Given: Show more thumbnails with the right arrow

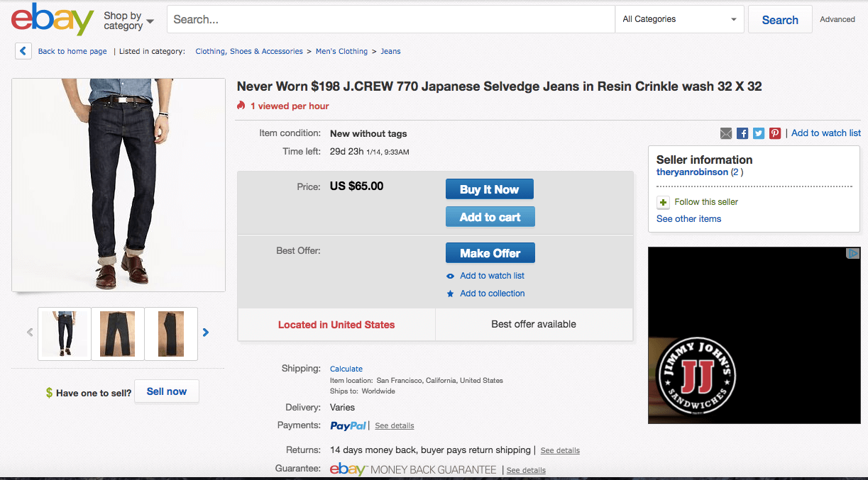Looking at the screenshot, I should tap(206, 331).
